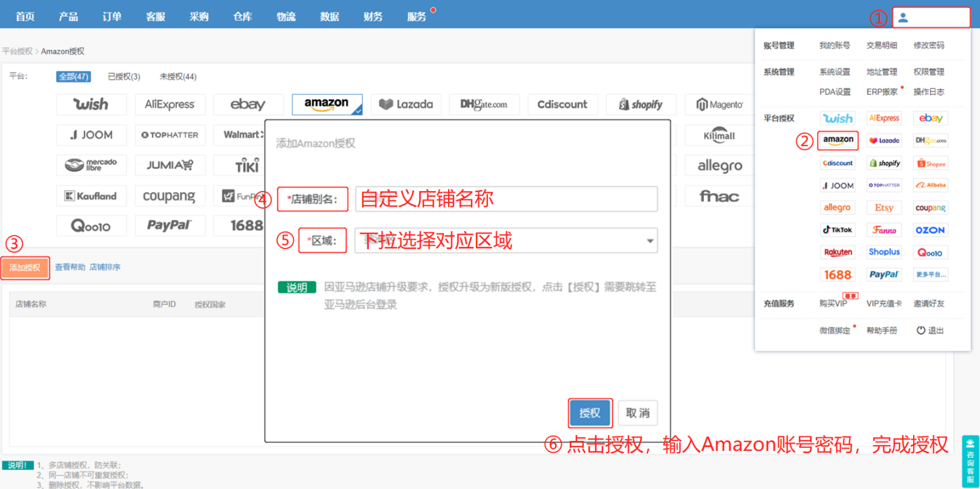This screenshot has height=489, width=980.
Task: Open the 物流 menu
Action: coord(286,16)
